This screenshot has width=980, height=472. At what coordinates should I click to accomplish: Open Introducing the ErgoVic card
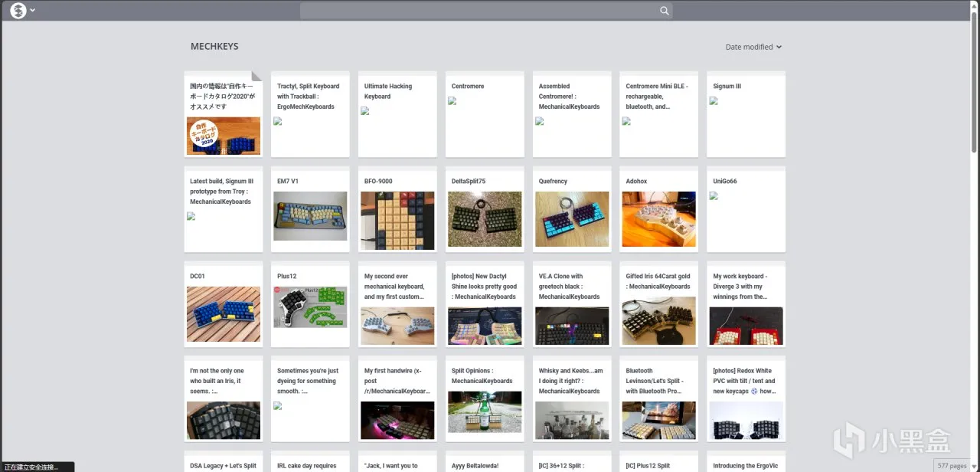click(746, 461)
